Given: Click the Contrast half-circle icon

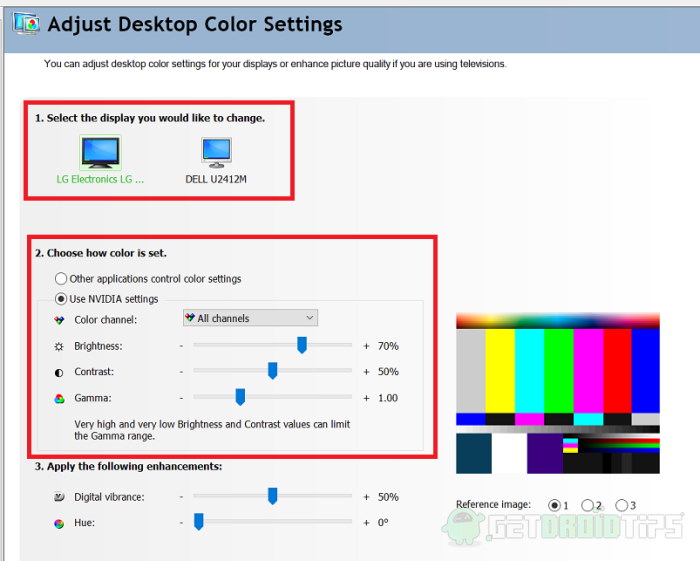Looking at the screenshot, I should click(x=59, y=373).
